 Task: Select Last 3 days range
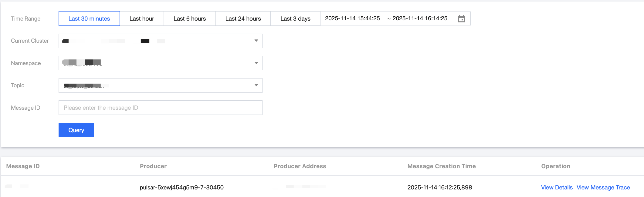point(295,19)
